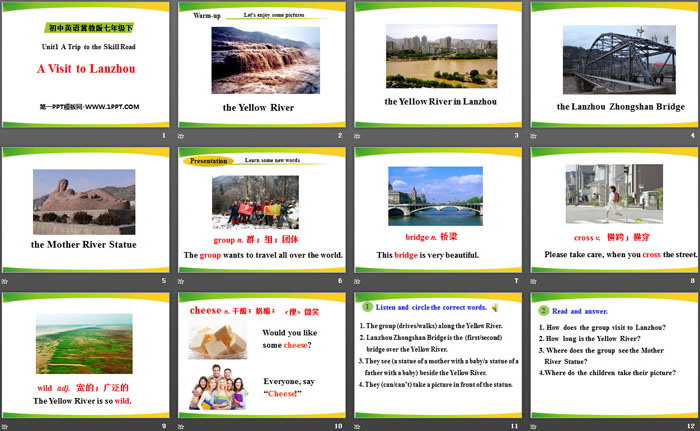
Task: Click the slide number 4 label
Action: [693, 135]
